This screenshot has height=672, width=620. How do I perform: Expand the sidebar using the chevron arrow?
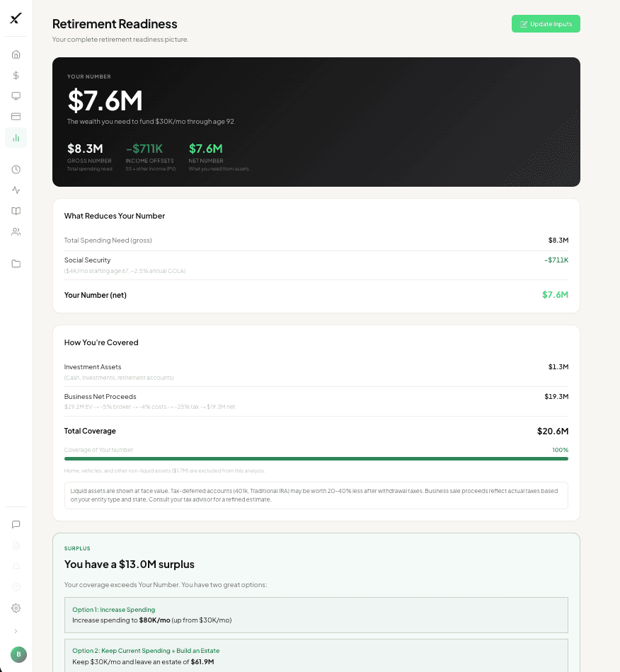16,630
